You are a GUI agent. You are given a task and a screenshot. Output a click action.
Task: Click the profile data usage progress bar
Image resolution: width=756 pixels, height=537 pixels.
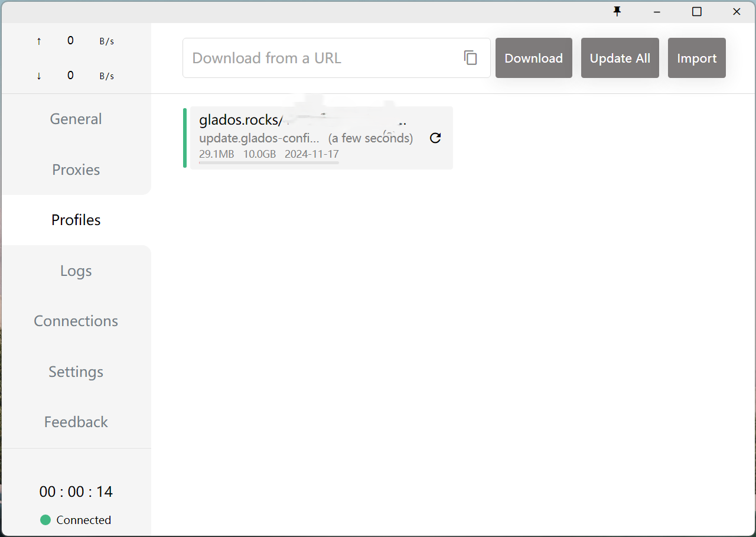[x=269, y=162]
